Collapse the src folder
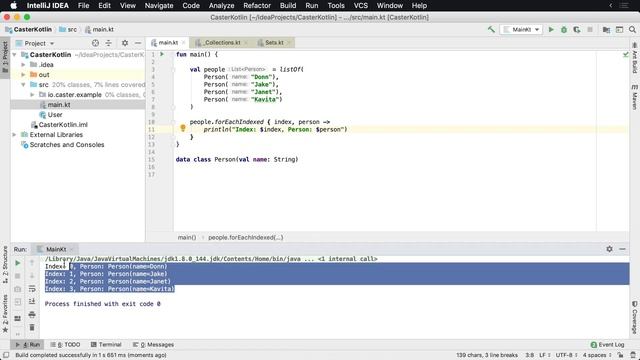Image resolution: width=640 pixels, height=360 pixels. (x=23, y=84)
